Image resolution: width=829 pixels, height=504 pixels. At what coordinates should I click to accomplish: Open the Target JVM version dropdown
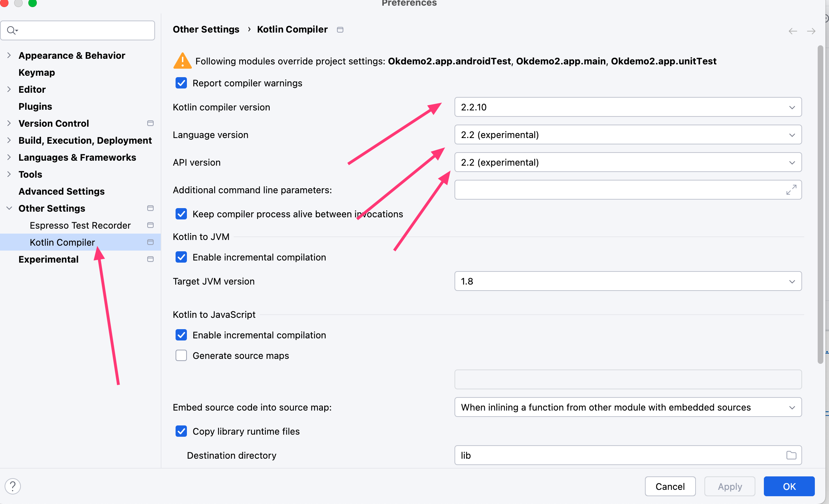click(x=628, y=281)
